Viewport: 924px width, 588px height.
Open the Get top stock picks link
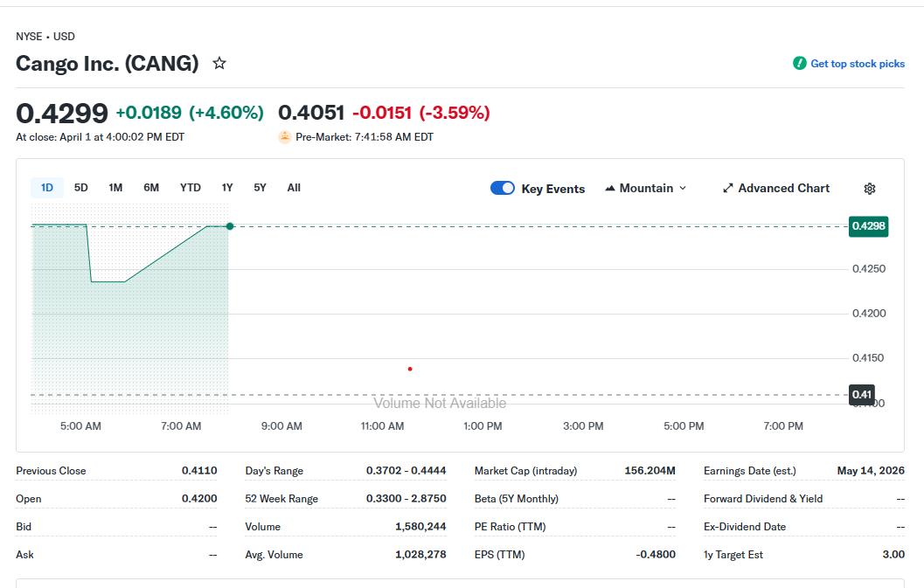858,63
